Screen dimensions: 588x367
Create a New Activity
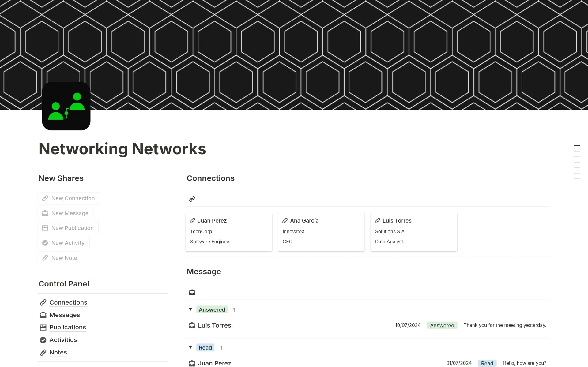coord(63,243)
